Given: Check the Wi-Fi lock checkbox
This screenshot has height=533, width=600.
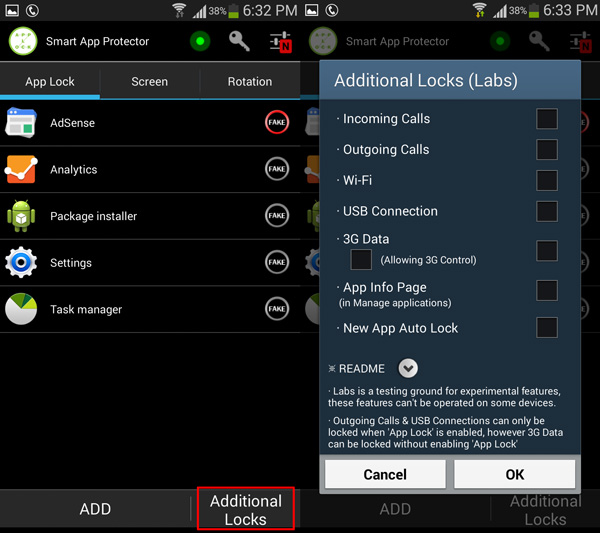Looking at the screenshot, I should (x=546, y=180).
